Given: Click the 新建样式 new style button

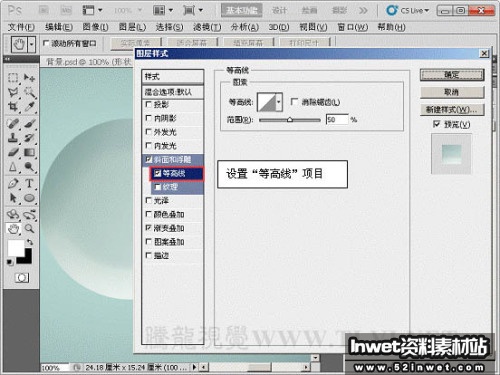Looking at the screenshot, I should (x=452, y=109).
